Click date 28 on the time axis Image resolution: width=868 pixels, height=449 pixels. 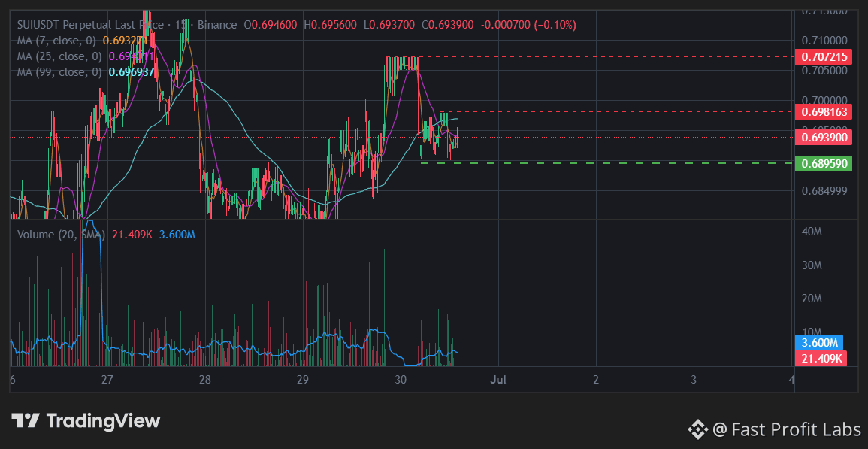tap(205, 381)
